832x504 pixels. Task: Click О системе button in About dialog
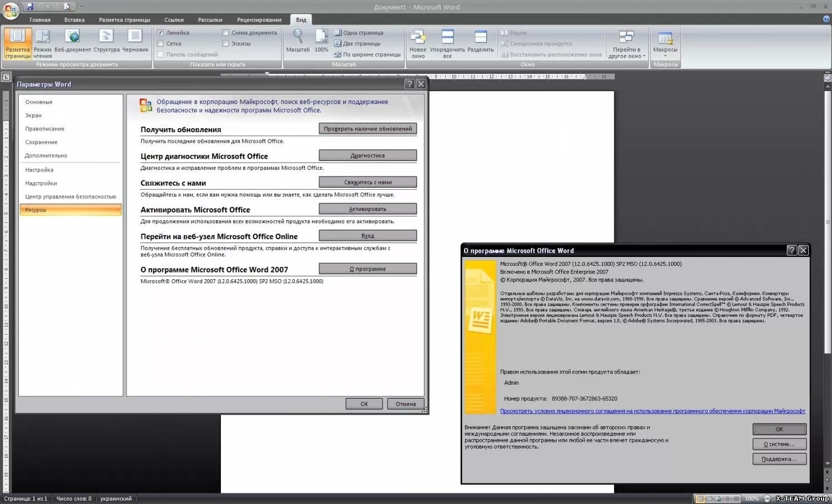779,444
